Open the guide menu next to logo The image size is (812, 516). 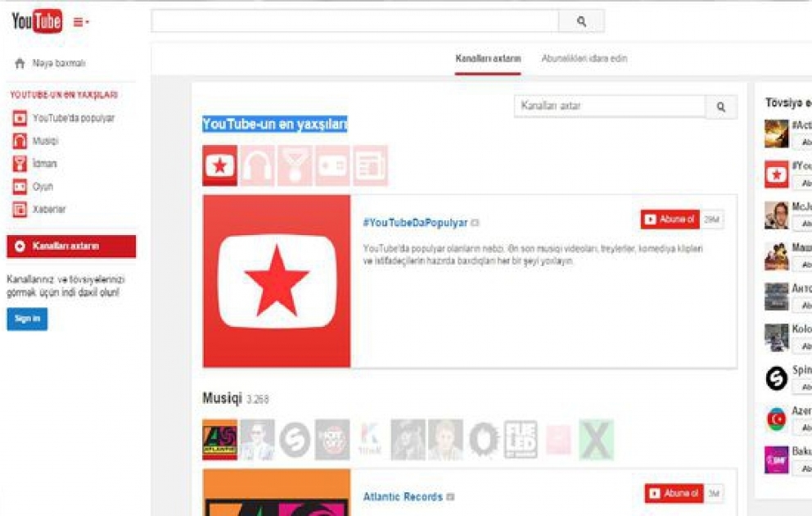81,22
